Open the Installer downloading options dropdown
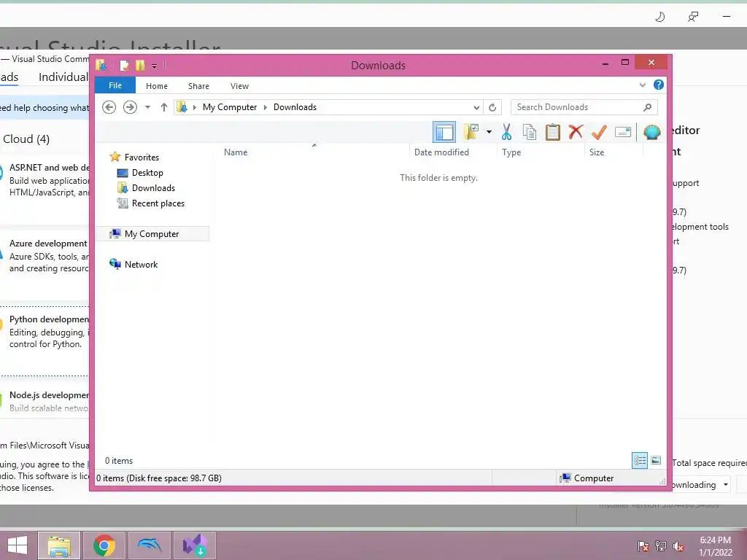 (726, 485)
